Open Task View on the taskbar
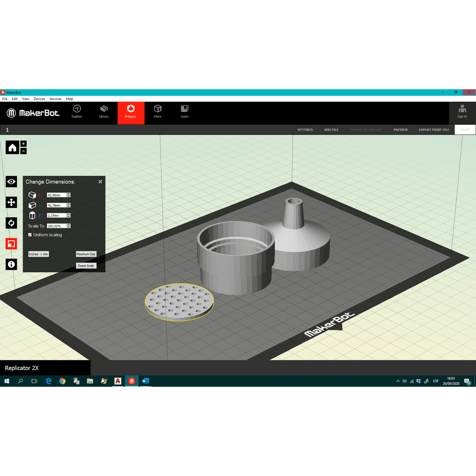This screenshot has width=476, height=476. (x=34, y=381)
